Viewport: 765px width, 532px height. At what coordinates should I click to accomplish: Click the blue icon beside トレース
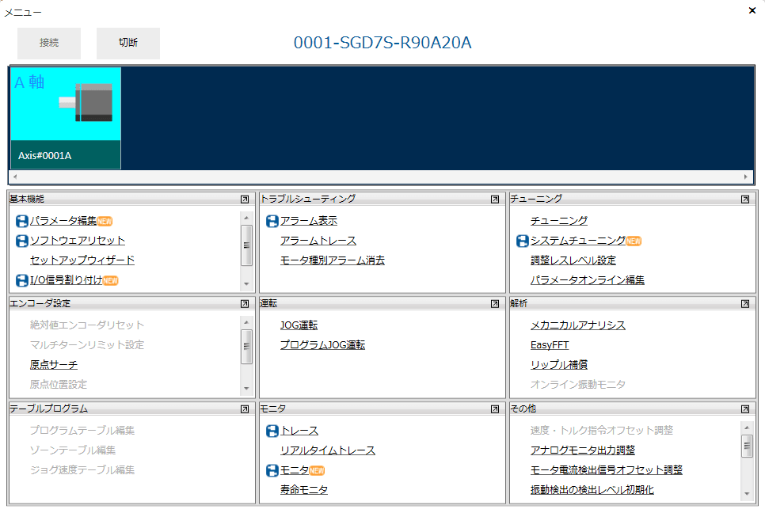click(x=272, y=431)
